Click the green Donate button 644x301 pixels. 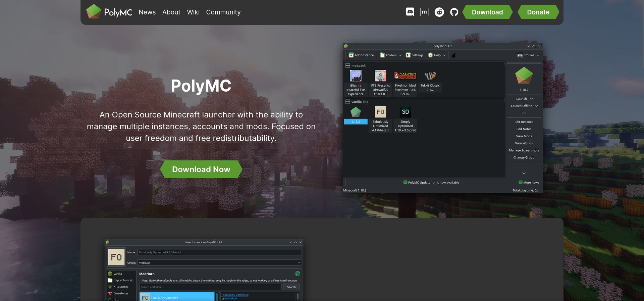coord(538,12)
